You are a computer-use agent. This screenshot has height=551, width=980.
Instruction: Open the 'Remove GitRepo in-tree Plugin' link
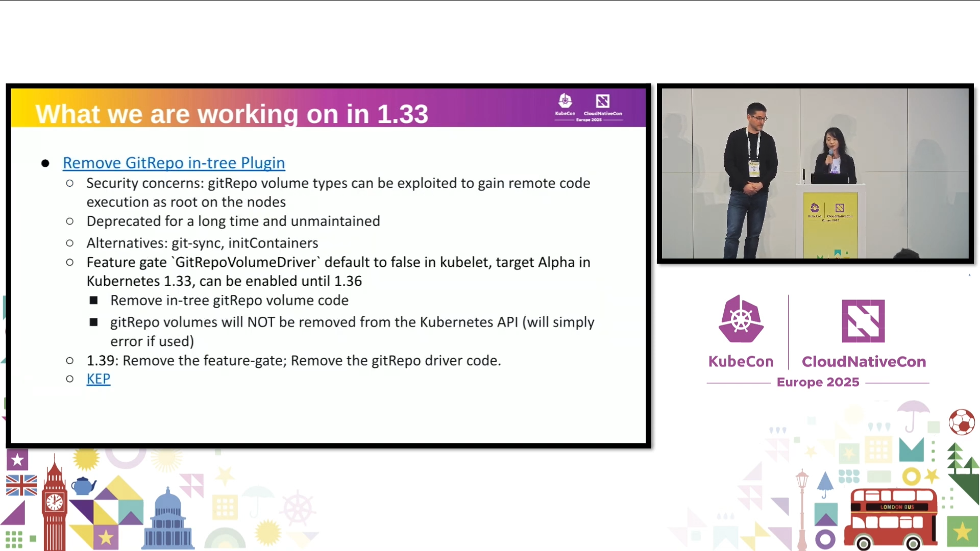coord(174,163)
